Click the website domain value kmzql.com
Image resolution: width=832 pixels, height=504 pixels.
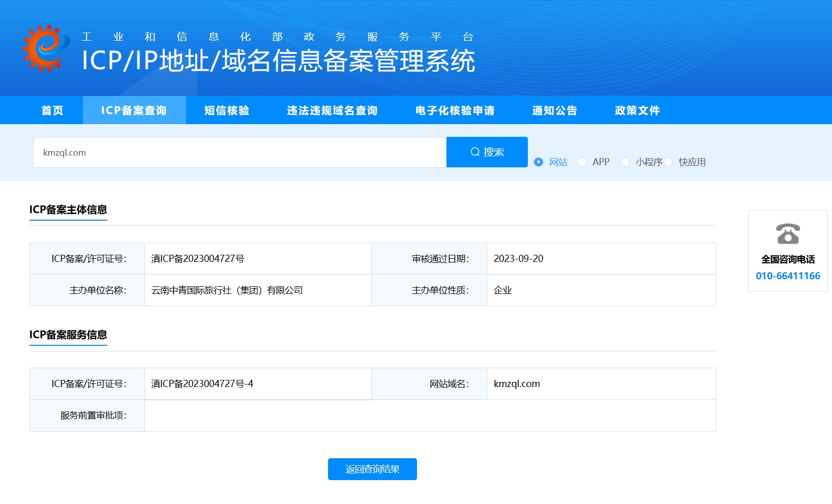point(517,383)
